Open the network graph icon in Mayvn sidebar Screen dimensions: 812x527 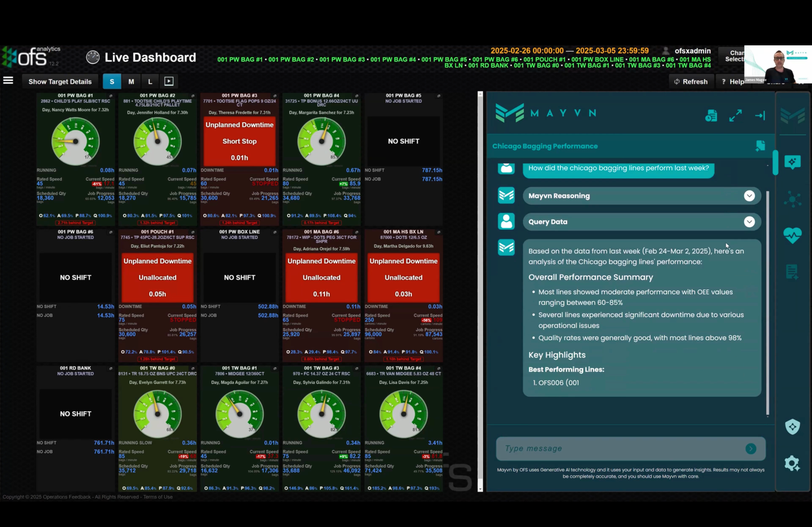pos(792,199)
